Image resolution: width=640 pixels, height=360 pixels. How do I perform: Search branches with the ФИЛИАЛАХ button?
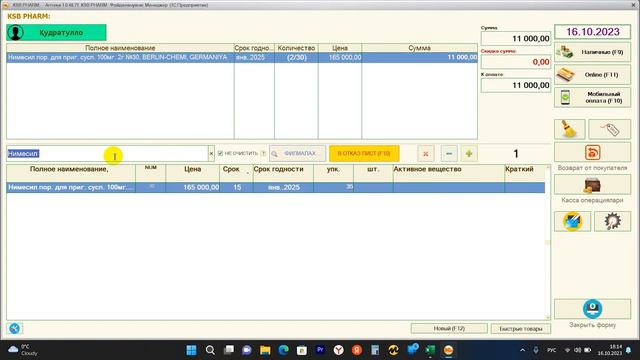coord(298,153)
